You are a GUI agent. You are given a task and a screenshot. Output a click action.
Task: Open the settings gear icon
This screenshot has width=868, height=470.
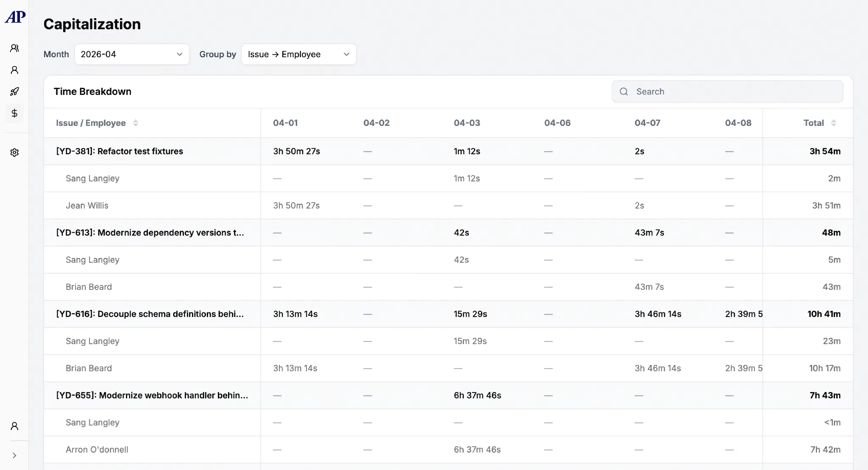[x=14, y=153]
